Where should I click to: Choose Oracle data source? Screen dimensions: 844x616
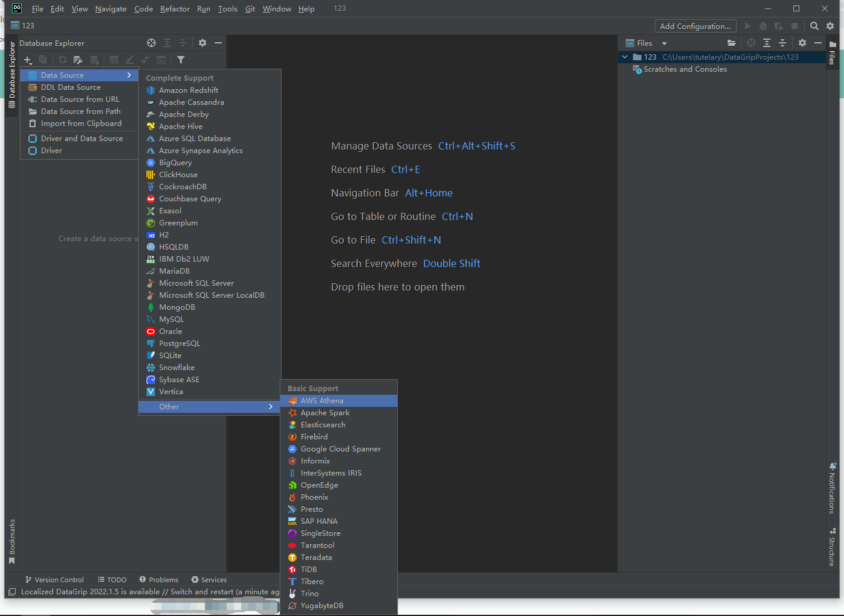point(210,332)
